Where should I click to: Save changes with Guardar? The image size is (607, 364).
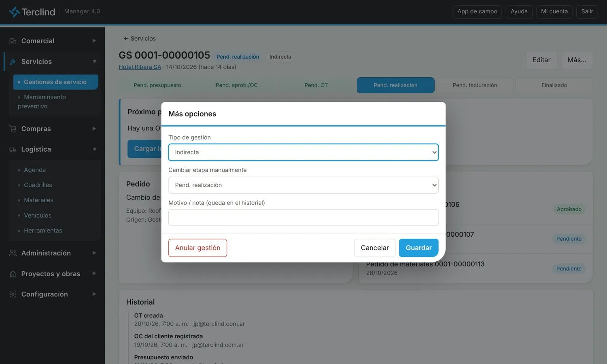(x=419, y=248)
